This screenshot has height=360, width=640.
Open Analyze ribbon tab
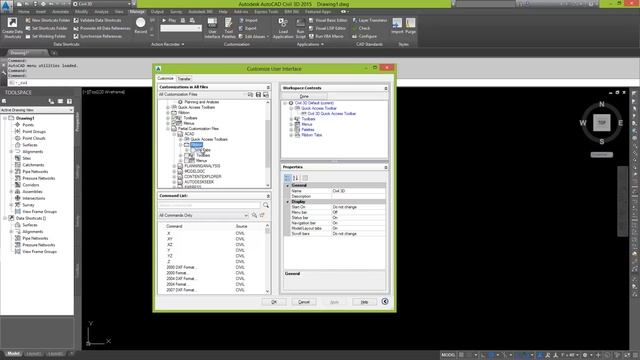pos(101,11)
